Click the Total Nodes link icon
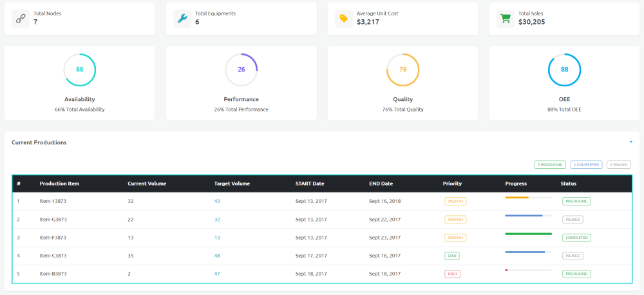The image size is (644, 295). coord(21,19)
